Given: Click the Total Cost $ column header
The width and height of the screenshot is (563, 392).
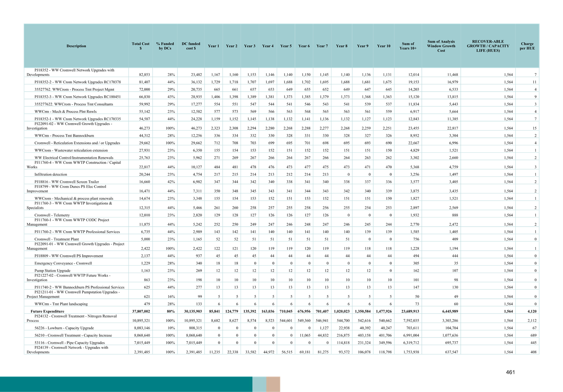Looking at the screenshot, I should (140, 46).
